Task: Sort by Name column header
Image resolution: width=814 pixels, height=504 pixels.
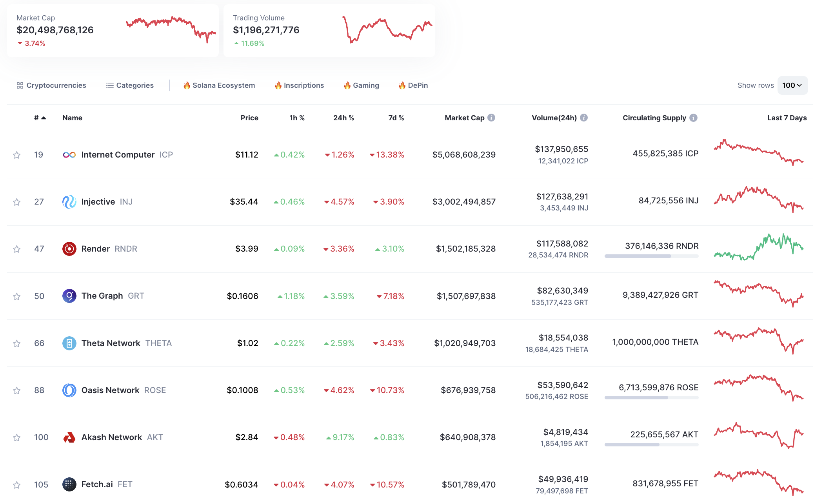Action: tap(73, 118)
